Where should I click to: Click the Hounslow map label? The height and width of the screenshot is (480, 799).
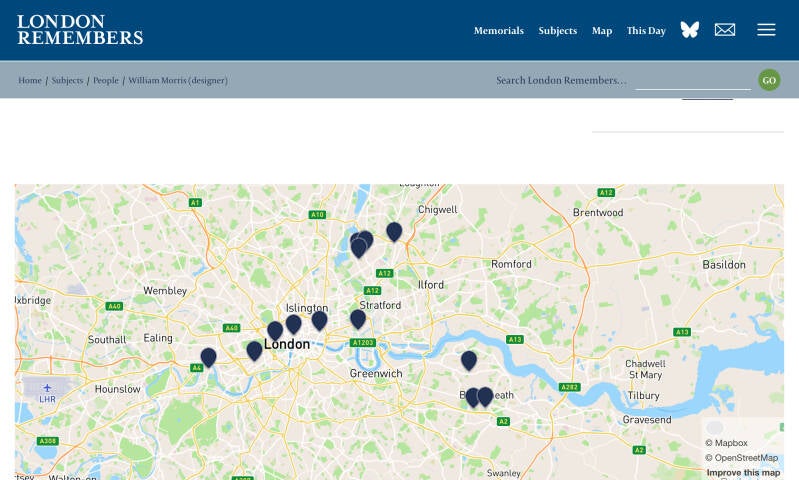[x=118, y=389]
